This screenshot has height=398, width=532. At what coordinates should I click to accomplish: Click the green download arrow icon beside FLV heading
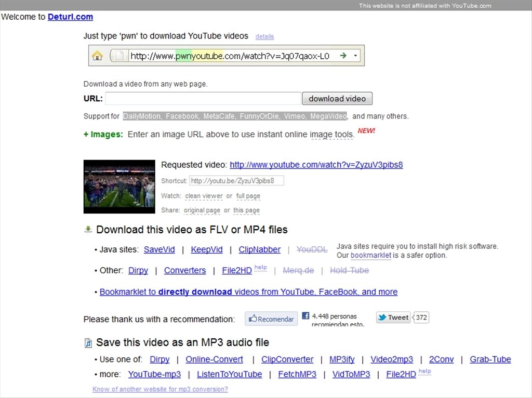pyautogui.click(x=88, y=229)
